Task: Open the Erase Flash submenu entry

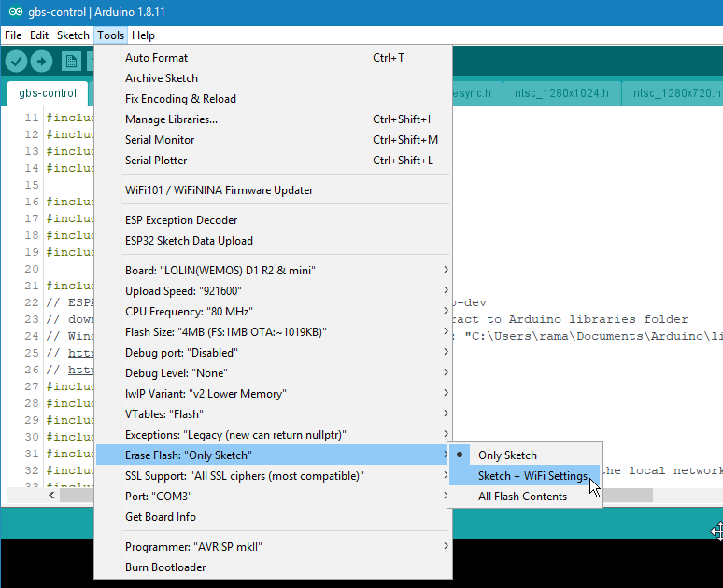Action: pos(273,455)
